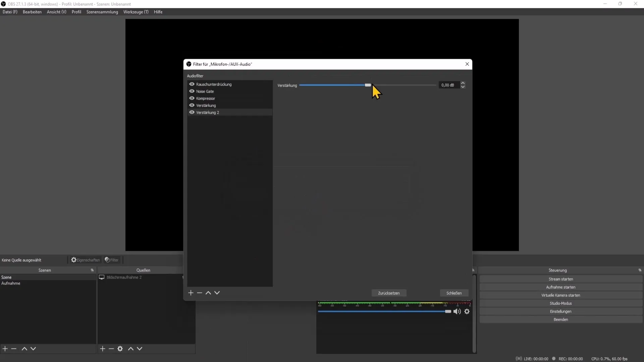Decrease gain with the down stepper arrow

tap(463, 87)
